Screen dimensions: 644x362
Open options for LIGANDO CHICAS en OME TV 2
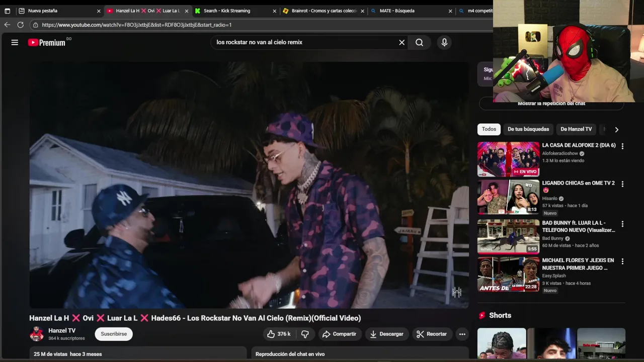pos(622,184)
